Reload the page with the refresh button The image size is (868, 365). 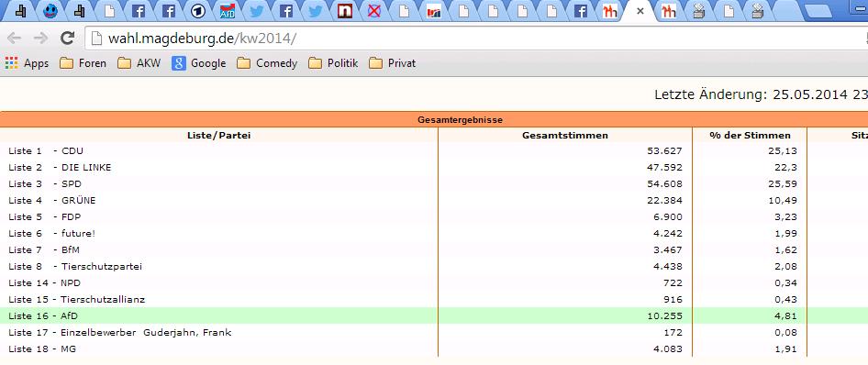67,39
